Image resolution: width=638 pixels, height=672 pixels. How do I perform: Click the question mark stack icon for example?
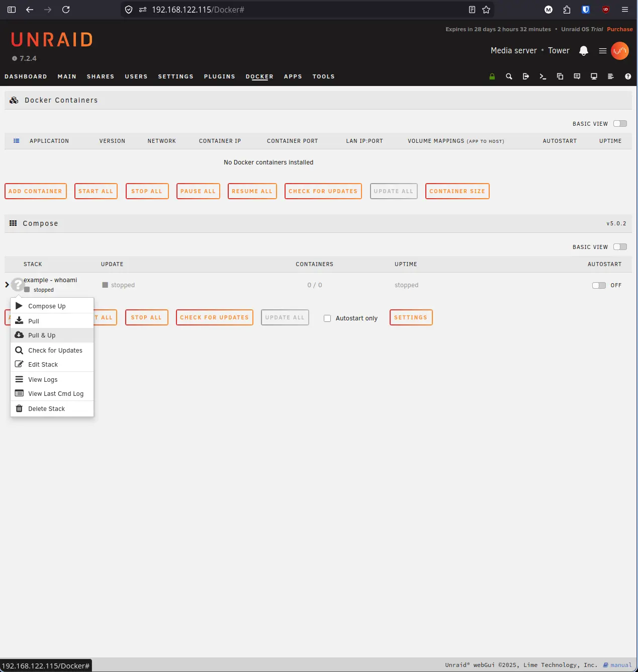pyautogui.click(x=18, y=285)
